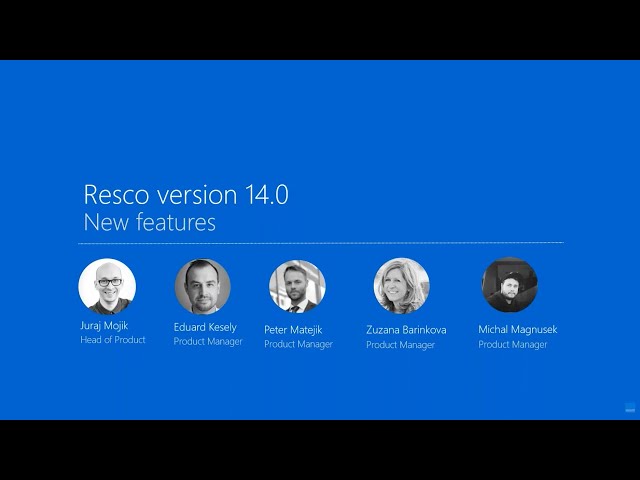Select "Product Manager" under Zuzana Barinkova
640x480 pixels.
(400, 345)
